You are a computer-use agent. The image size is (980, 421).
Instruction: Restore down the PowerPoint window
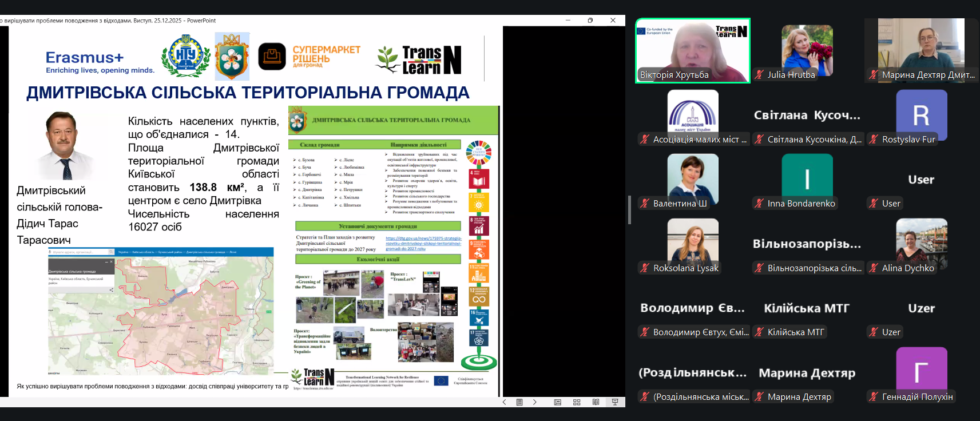590,21
